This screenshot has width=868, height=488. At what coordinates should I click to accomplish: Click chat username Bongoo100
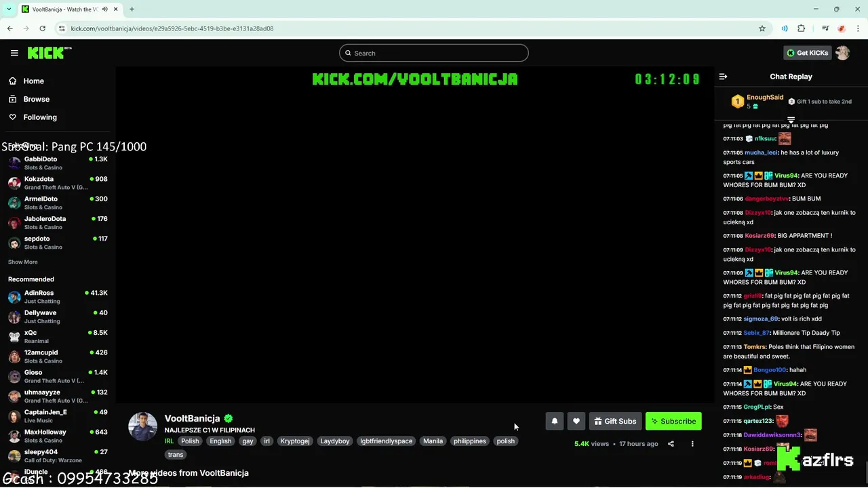(770, 370)
